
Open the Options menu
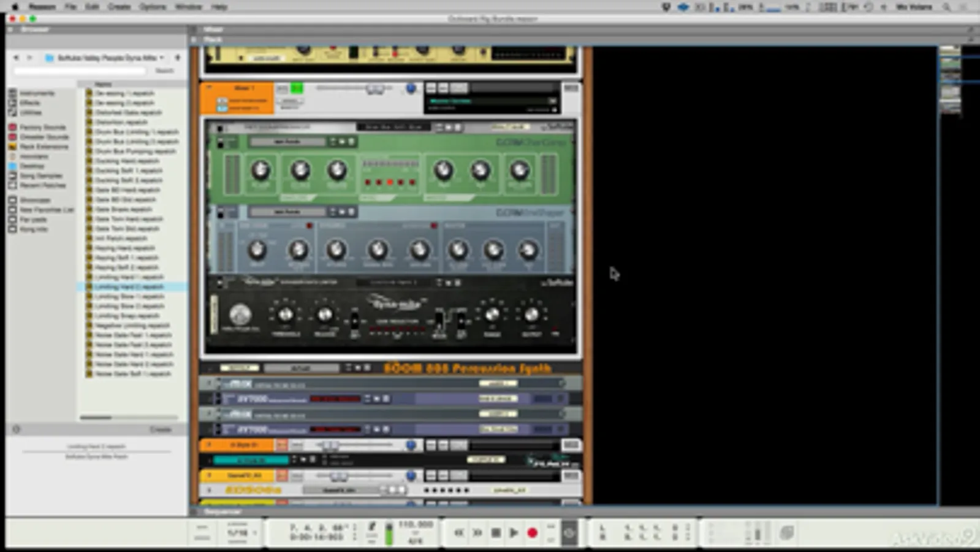(x=153, y=7)
